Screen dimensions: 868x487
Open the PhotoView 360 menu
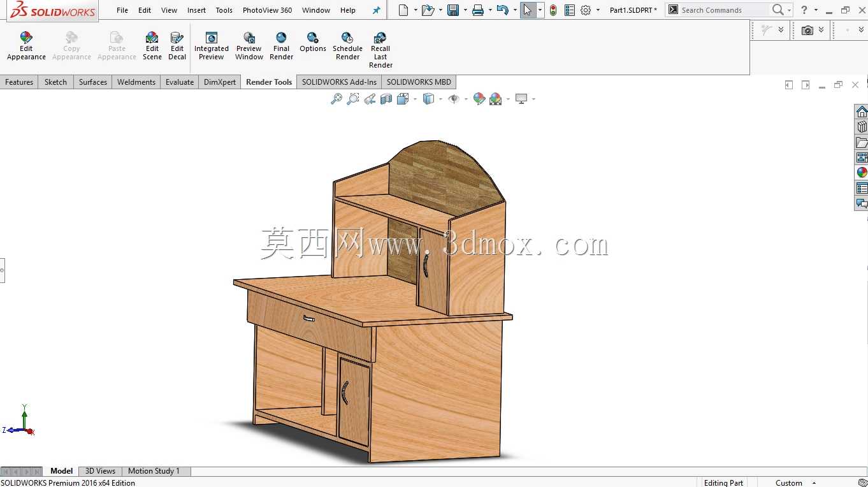(267, 10)
